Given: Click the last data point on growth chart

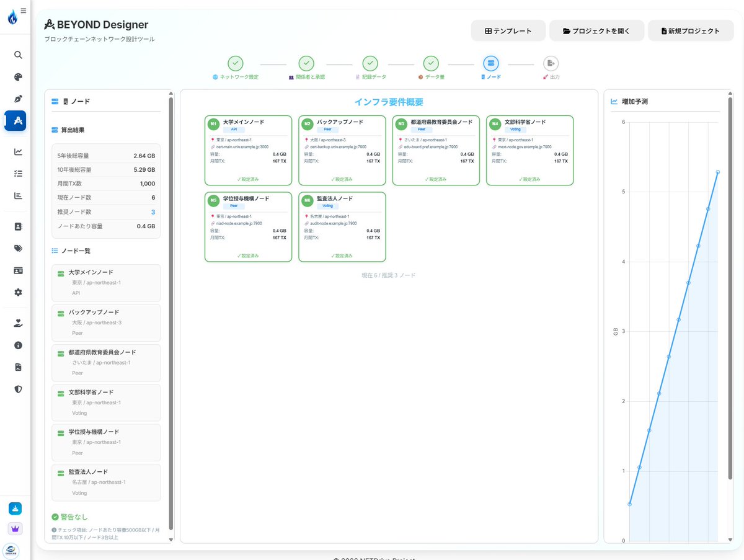Looking at the screenshot, I should point(717,172).
